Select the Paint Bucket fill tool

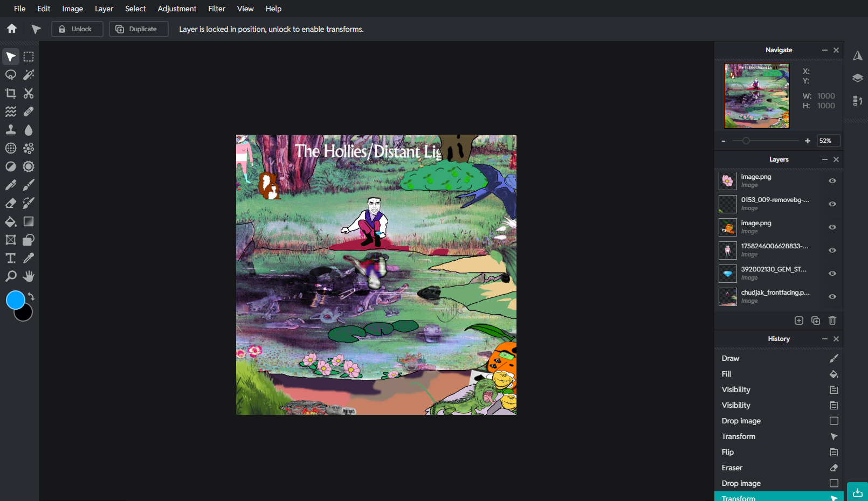(x=11, y=221)
